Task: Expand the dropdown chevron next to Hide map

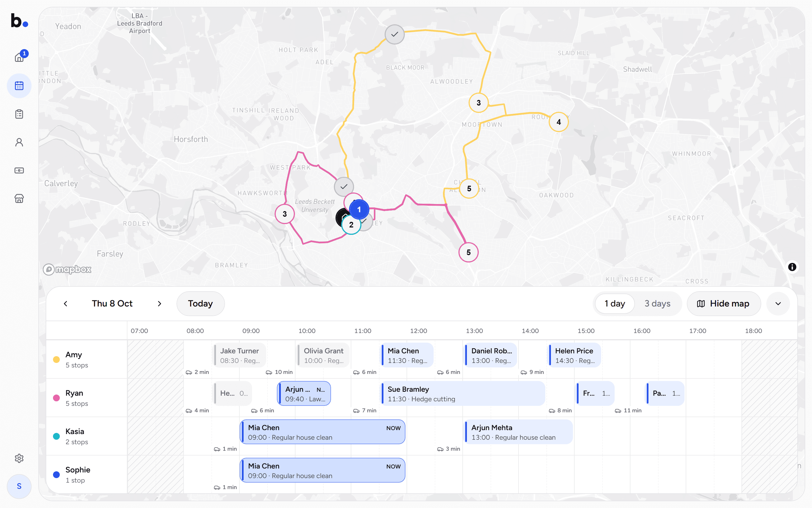Action: [x=778, y=304]
